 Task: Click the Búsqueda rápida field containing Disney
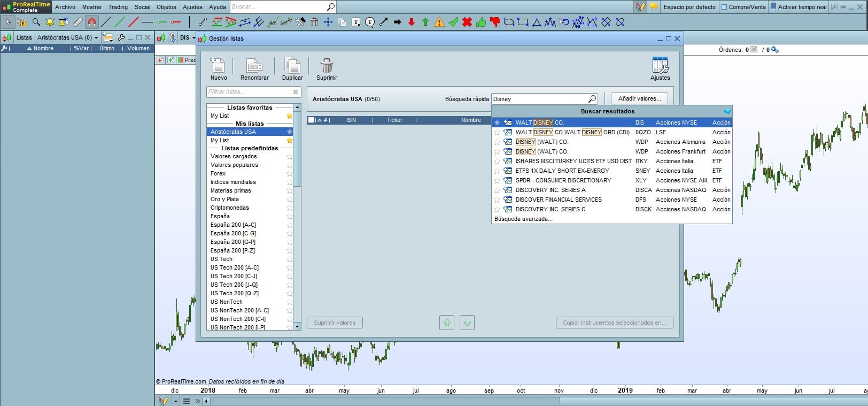[x=545, y=99]
